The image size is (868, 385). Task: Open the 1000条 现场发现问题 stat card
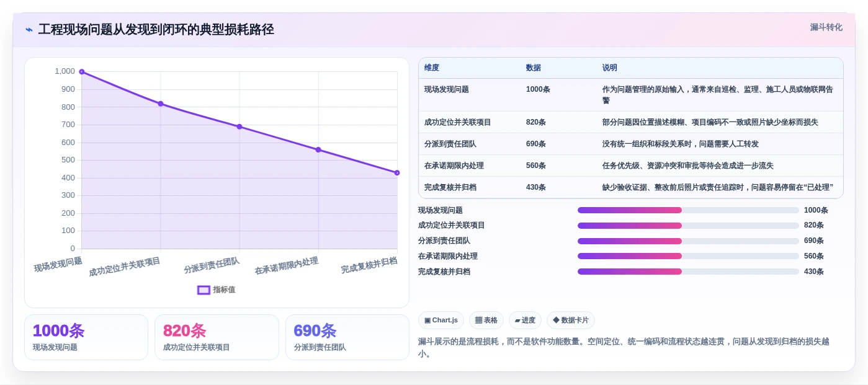86,337
